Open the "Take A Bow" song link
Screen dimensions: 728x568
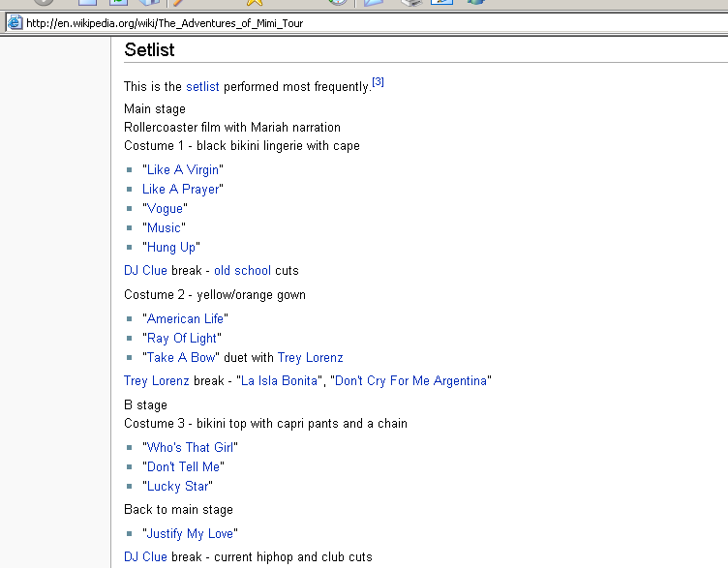coord(181,358)
